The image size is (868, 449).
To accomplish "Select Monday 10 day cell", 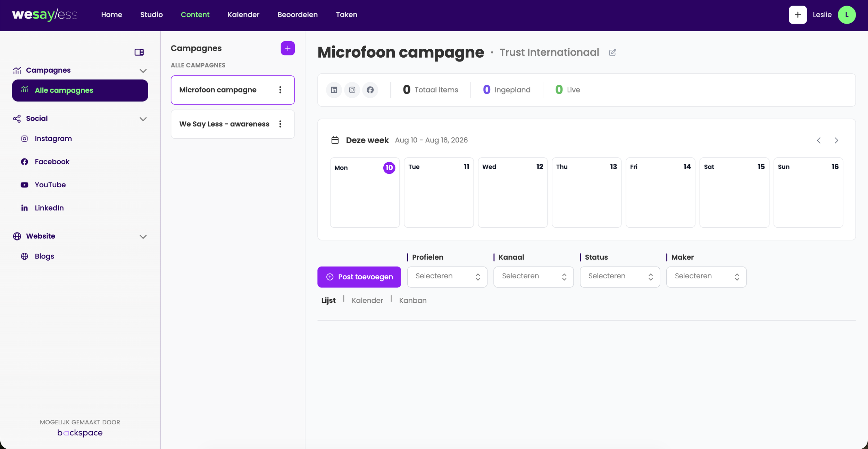I will 365,193.
